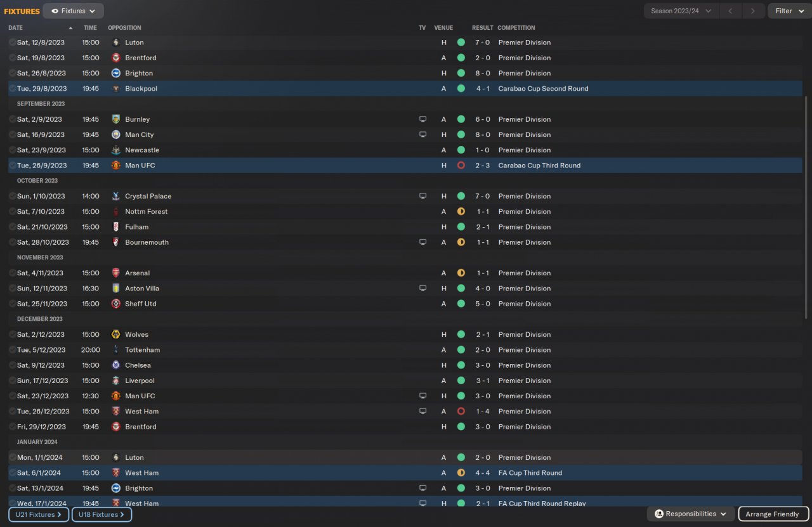812x527 pixels.
Task: Click the TV icon on Aston Villa fixture
Action: point(422,289)
